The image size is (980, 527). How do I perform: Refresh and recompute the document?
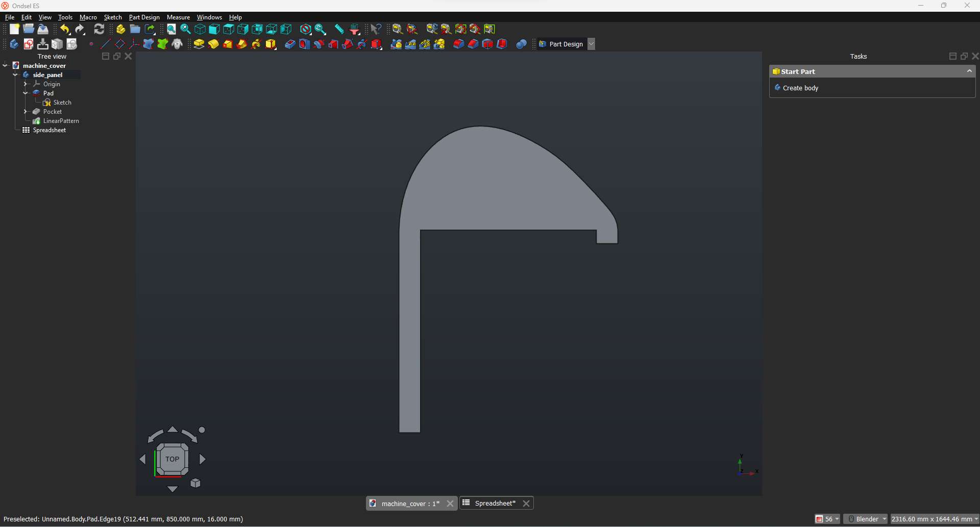pos(100,29)
